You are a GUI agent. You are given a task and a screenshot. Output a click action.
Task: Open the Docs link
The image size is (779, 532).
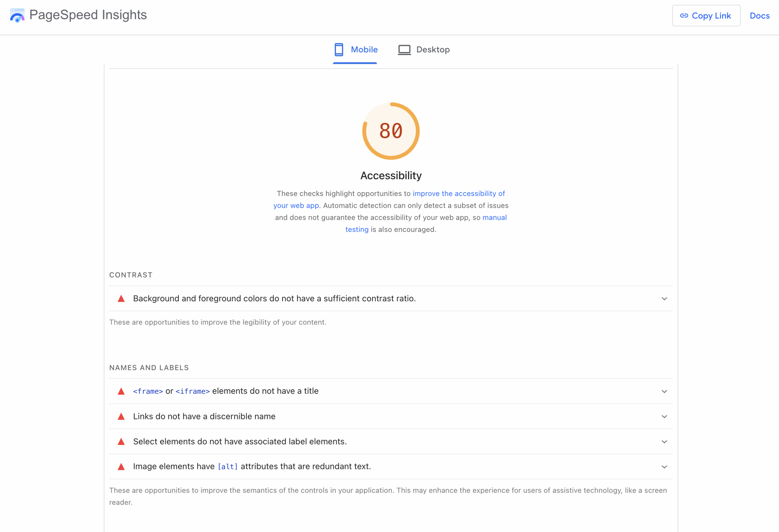[x=759, y=16]
